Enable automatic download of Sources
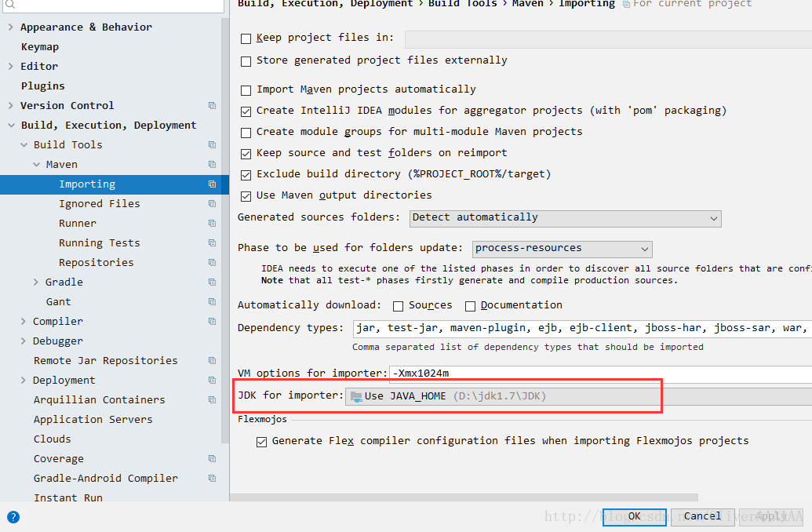The height and width of the screenshot is (532, 812). coord(399,307)
